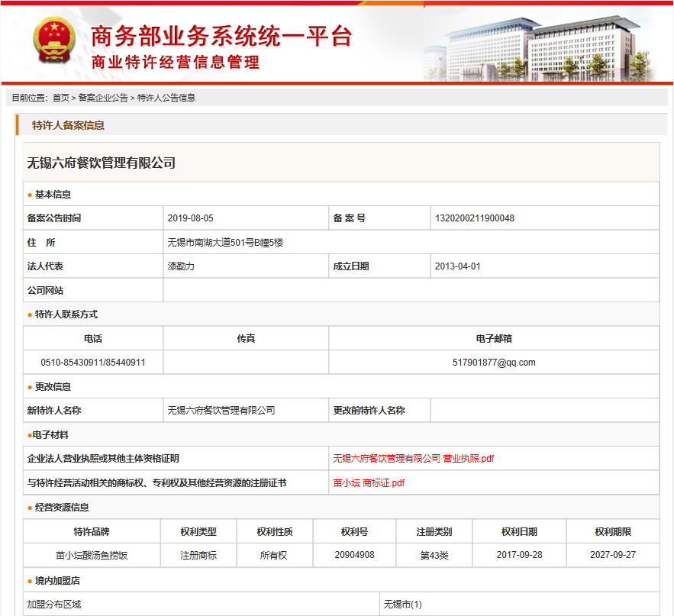Click the 权利性质 column header
The width and height of the screenshot is (674, 616).
(275, 532)
